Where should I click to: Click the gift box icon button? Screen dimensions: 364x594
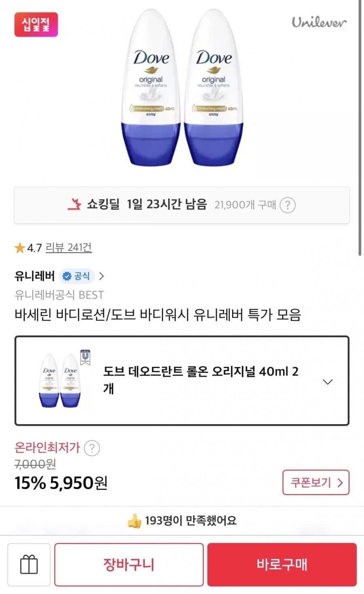29,564
